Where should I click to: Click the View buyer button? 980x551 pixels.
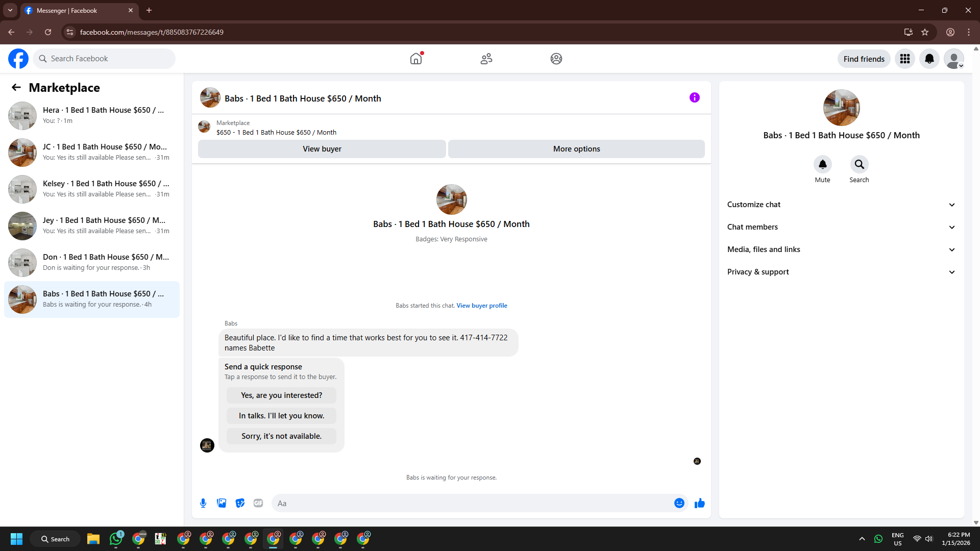pos(322,149)
